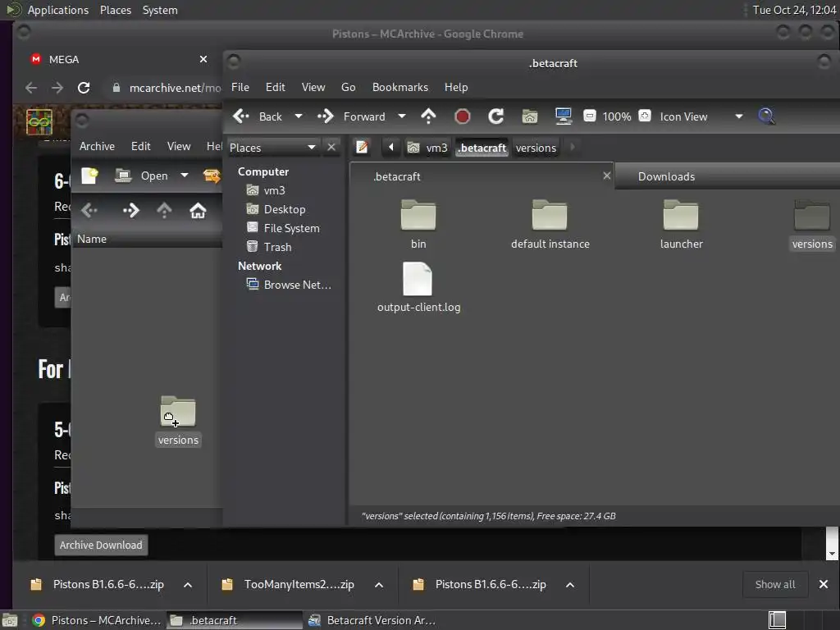Image resolution: width=840 pixels, height=630 pixels.
Task: Go up to parent folder arrow icon
Action: pyautogui.click(x=428, y=116)
